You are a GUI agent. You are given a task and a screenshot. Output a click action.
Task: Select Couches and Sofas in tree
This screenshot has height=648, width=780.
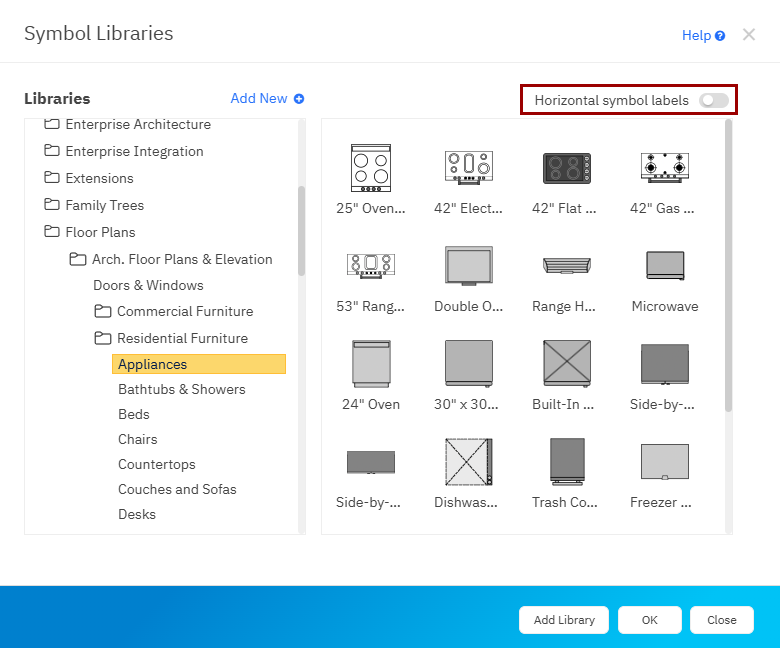click(177, 489)
